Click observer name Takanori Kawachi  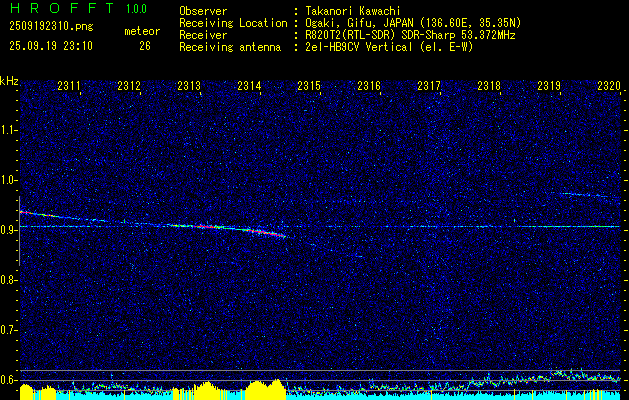(351, 11)
